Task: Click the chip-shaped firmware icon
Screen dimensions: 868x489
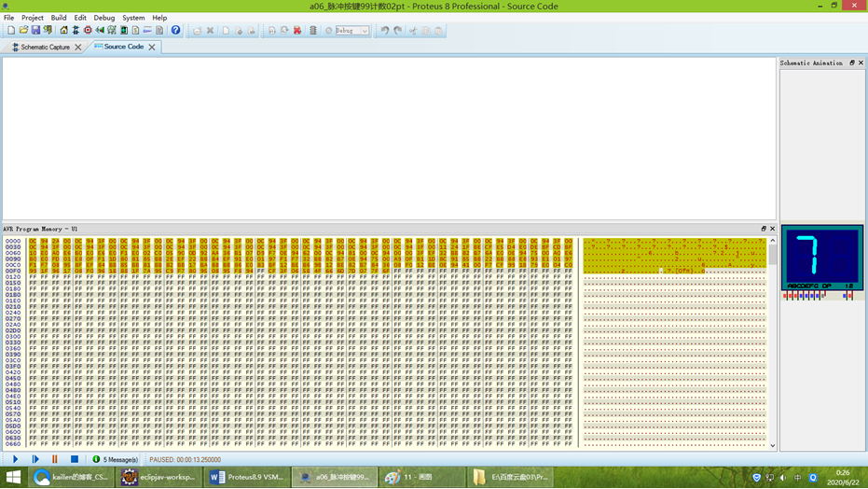Action: tap(312, 31)
